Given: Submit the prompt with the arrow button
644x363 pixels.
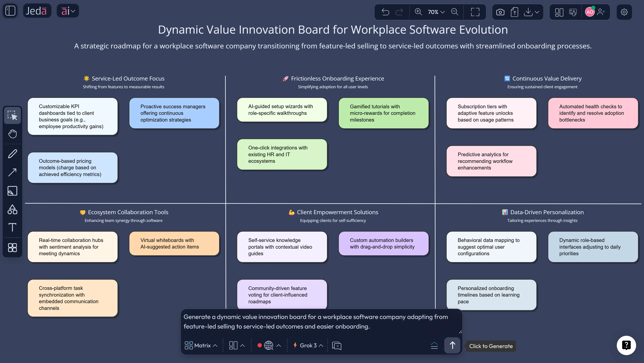Looking at the screenshot, I should [452, 346].
